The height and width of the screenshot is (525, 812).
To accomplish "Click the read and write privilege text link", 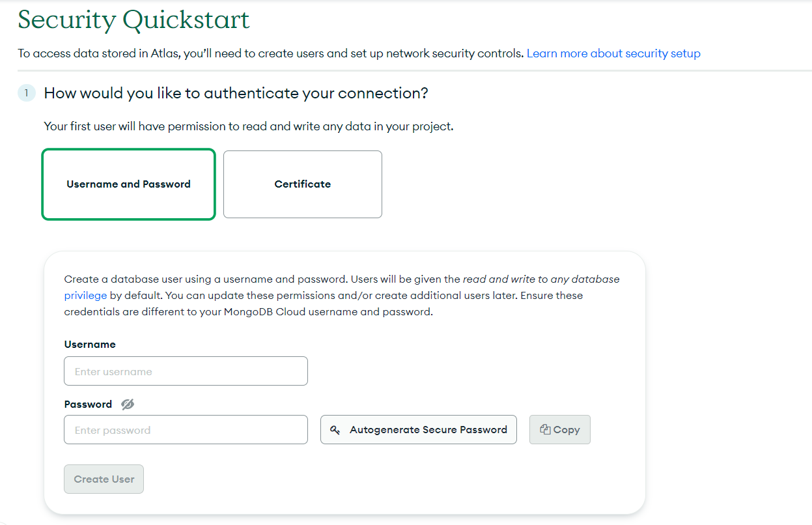I will tap(85, 295).
